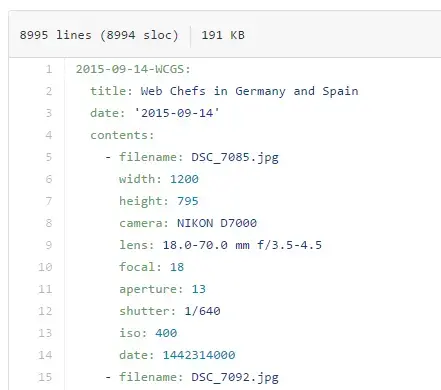Click line number 13 in the gutter

point(45,333)
